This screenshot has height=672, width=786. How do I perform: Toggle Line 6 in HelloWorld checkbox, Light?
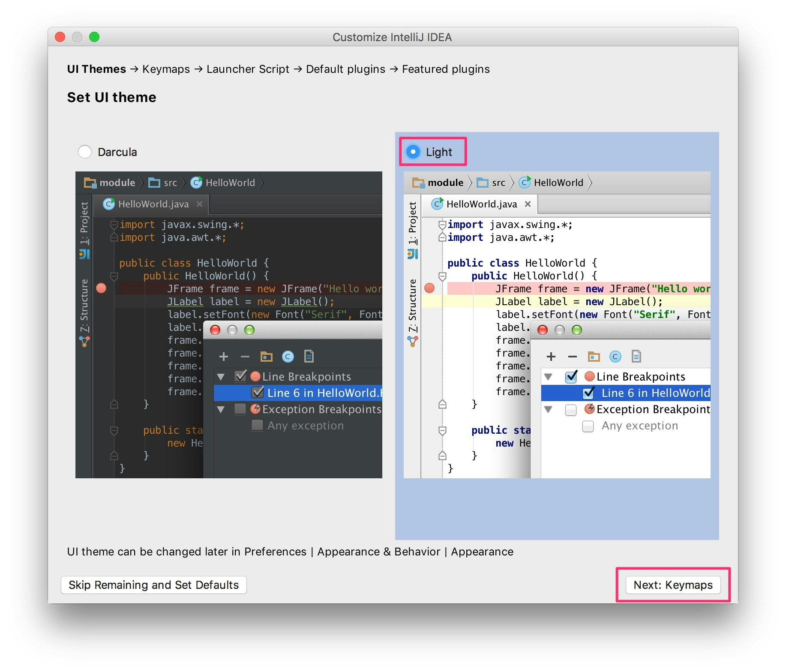click(588, 393)
